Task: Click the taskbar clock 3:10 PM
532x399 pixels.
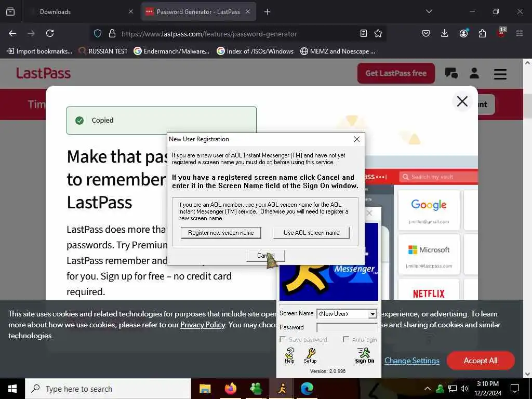Action: (x=487, y=389)
